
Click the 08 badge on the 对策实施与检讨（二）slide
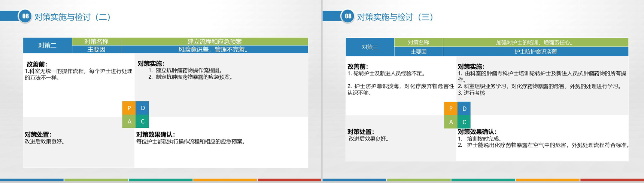pyautogui.click(x=25, y=16)
